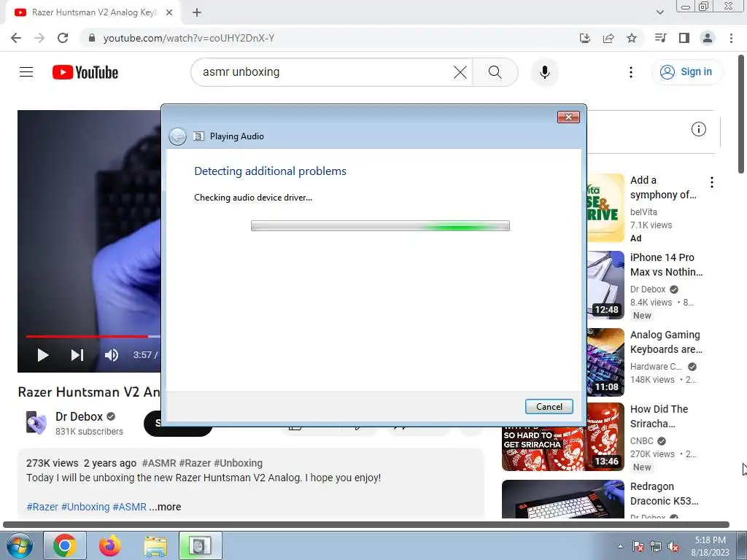The height and width of the screenshot is (560, 747).
Task: Click the troubleshooter taskbar icon
Action: (x=201, y=545)
